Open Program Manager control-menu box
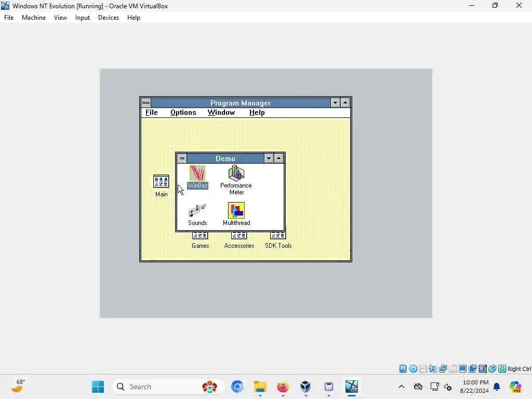This screenshot has height=399, width=532. tap(146, 102)
